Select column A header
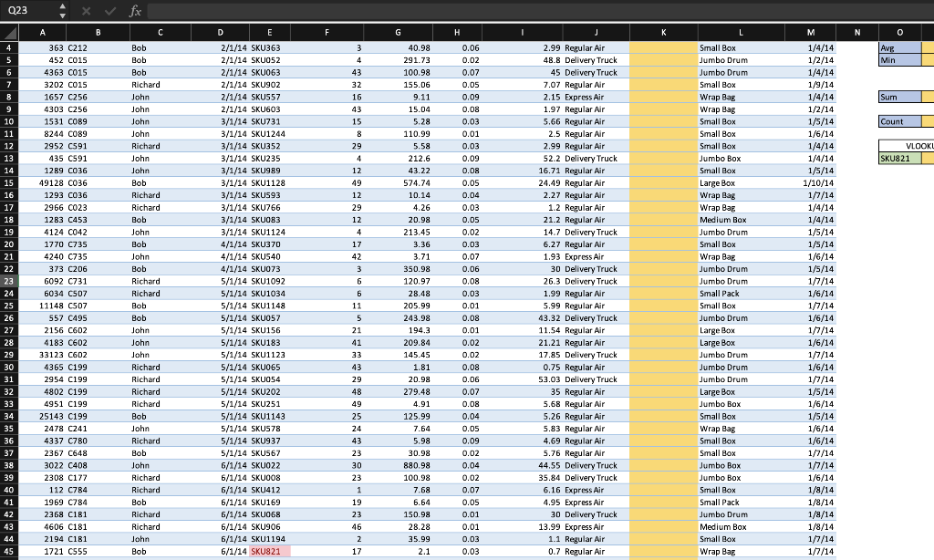 (x=42, y=32)
